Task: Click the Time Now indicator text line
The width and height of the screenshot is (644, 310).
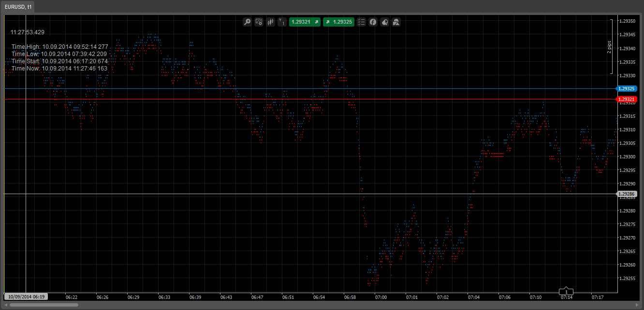Action: point(59,69)
